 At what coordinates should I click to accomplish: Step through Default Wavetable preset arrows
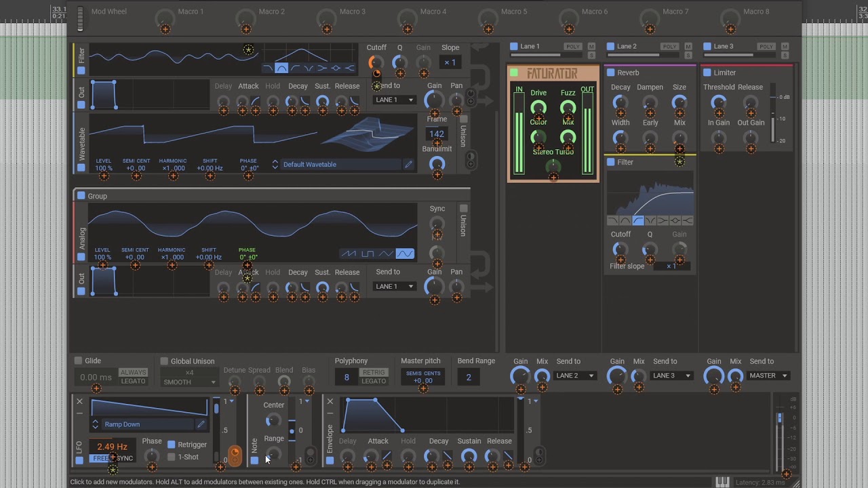(x=275, y=164)
